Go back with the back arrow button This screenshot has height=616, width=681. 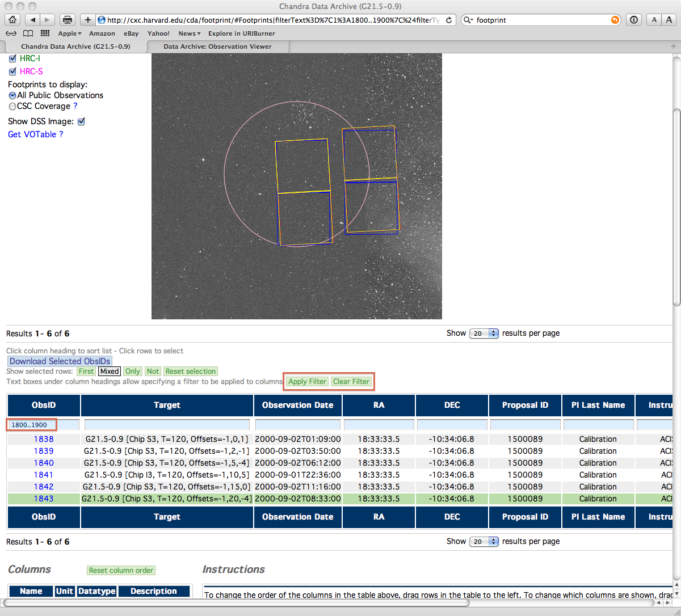coord(33,20)
